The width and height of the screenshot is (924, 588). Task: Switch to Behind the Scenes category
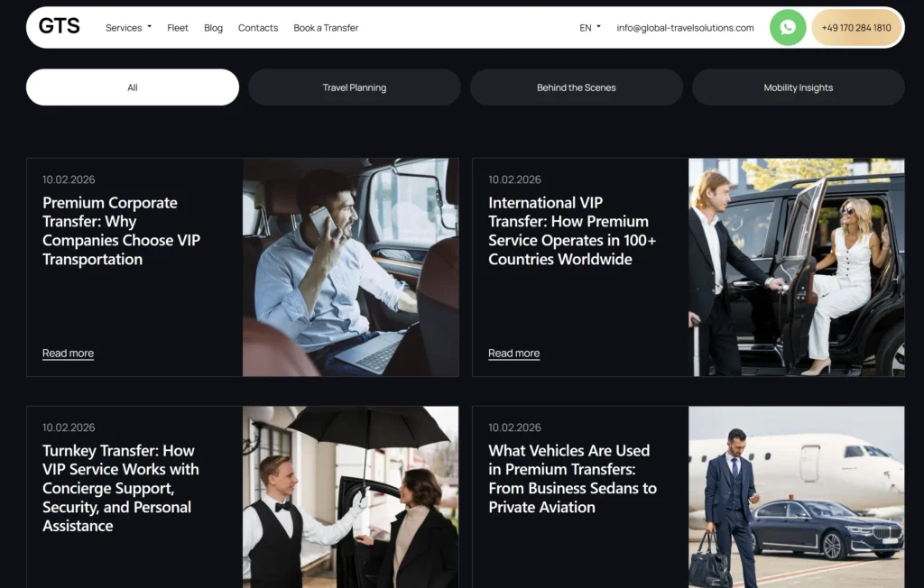coord(577,87)
